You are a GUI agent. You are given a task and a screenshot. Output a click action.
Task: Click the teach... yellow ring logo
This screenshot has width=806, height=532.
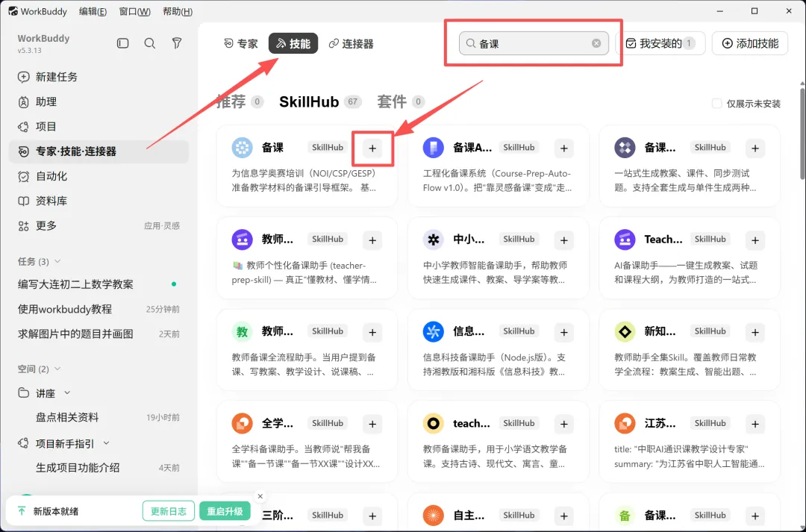(434, 424)
